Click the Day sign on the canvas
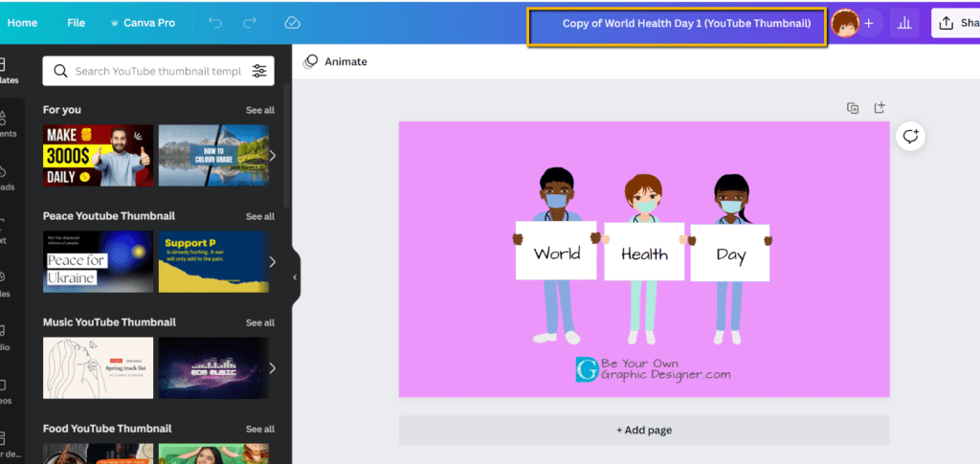 (729, 253)
